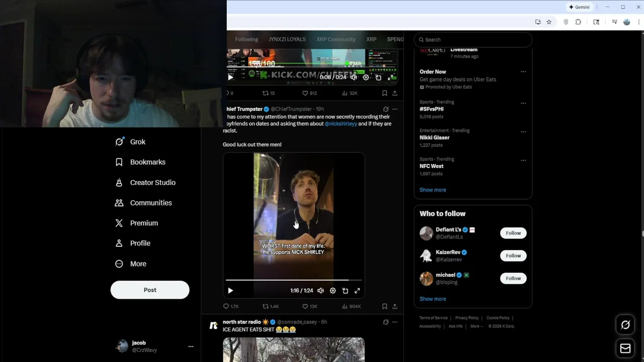This screenshot has height=362, width=644.
Task: Click the white Post button
Action: point(150,290)
